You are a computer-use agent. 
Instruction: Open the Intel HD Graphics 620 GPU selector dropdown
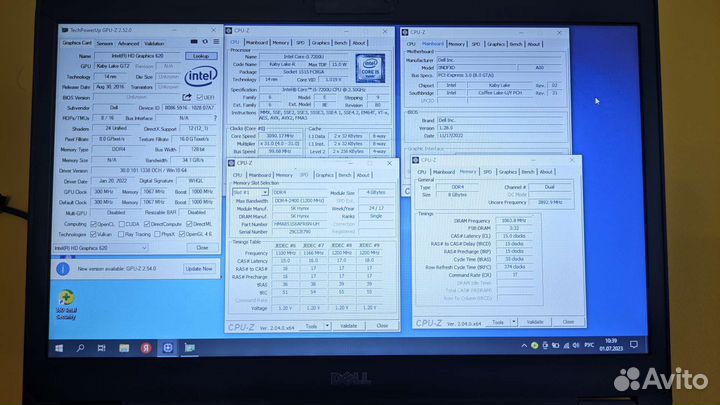point(100,248)
